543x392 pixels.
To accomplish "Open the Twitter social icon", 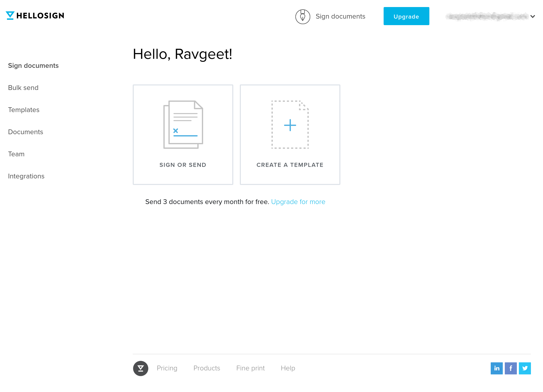I will click(x=525, y=368).
